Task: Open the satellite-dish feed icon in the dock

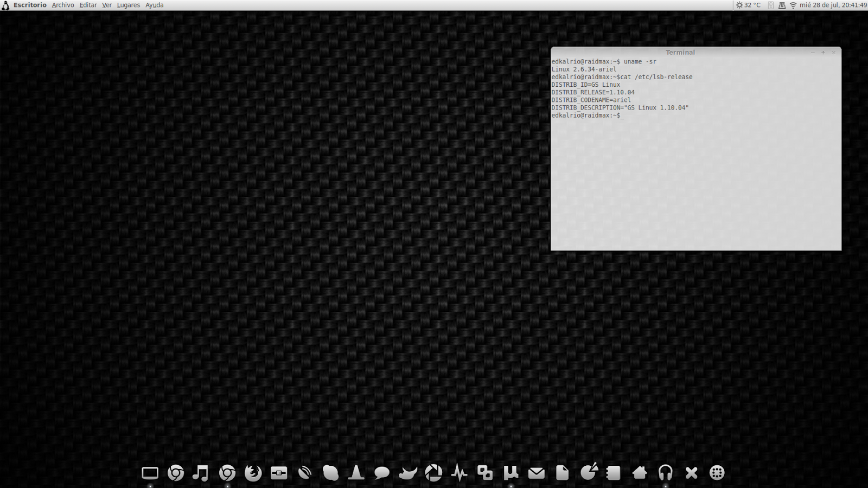Action: (305, 473)
